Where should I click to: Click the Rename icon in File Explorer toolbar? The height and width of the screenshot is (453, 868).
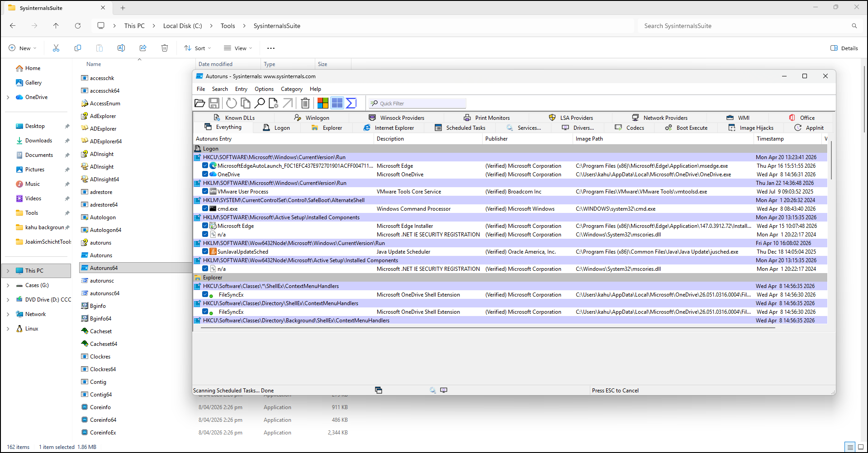121,48
